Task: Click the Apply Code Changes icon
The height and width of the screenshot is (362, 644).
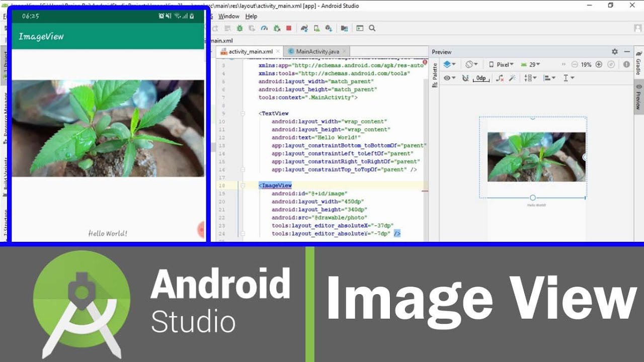Action: [x=227, y=28]
